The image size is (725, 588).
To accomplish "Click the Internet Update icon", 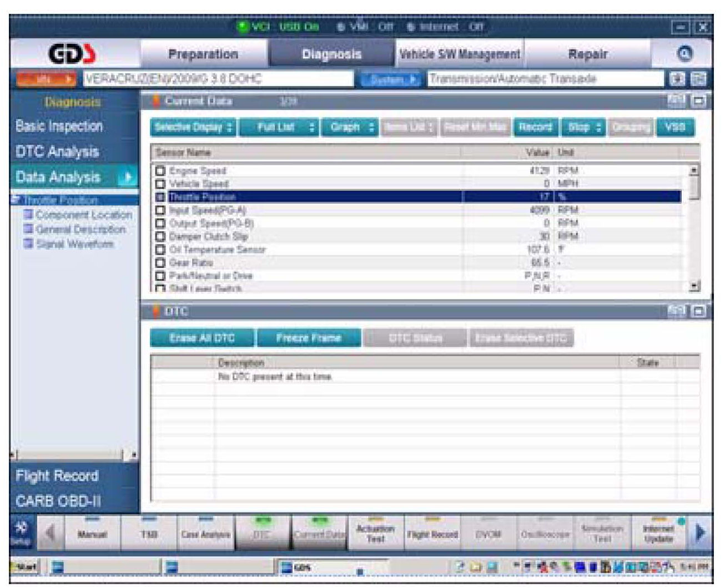I will [658, 534].
